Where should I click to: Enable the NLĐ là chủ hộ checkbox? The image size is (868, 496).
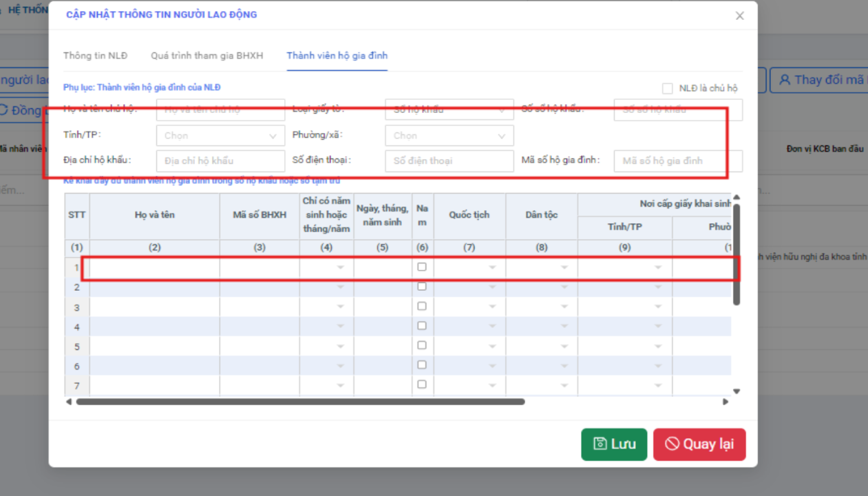pos(667,88)
